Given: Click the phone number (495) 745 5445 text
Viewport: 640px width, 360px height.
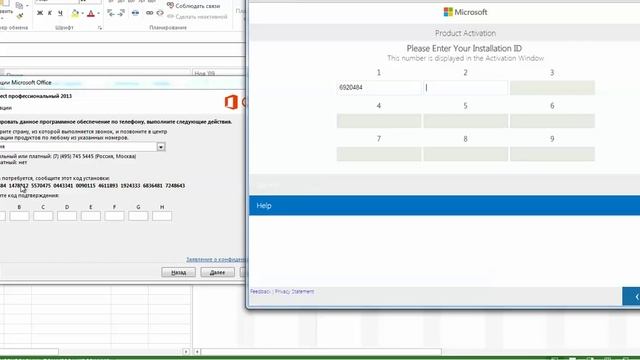Looking at the screenshot, I should point(78,156).
